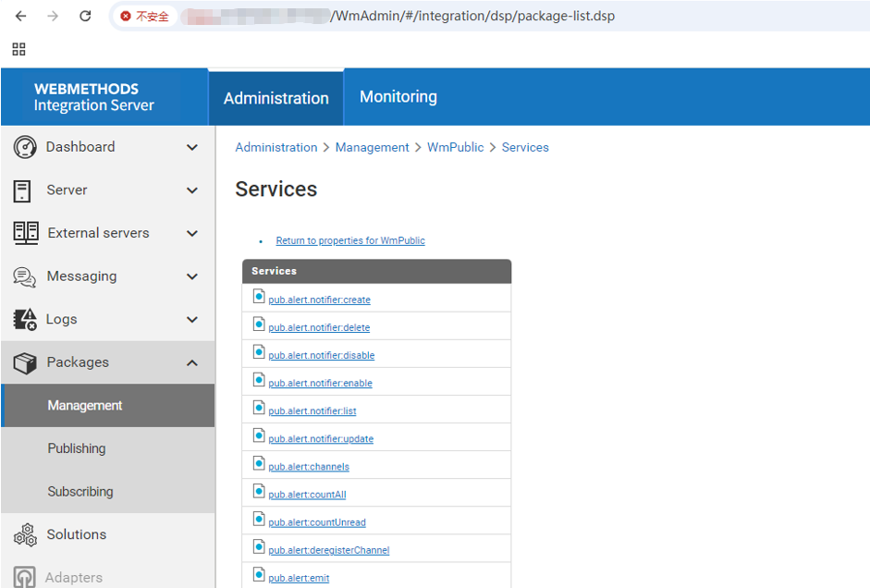Expand the Messaging menu chevron
Image resolution: width=870 pixels, height=588 pixels.
(192, 276)
